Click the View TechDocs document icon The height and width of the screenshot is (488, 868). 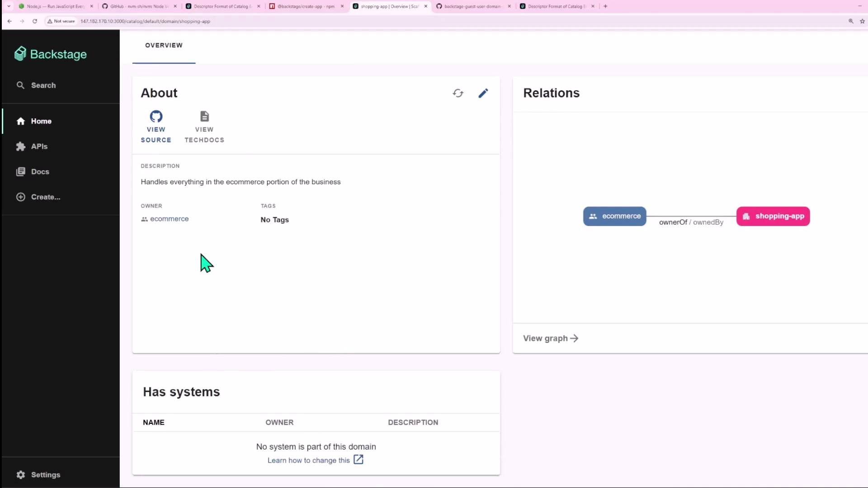click(x=204, y=116)
